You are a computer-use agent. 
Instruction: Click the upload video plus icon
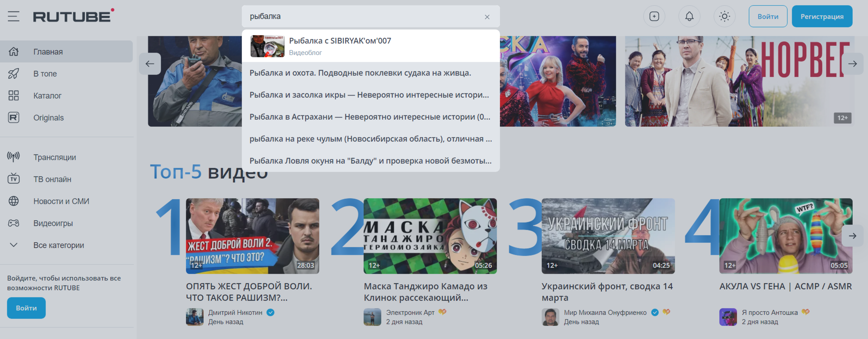(x=654, y=16)
